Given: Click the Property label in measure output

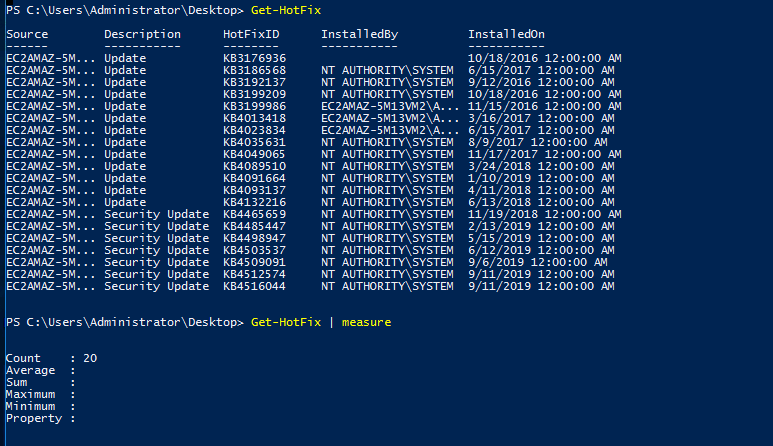Looking at the screenshot, I should tap(34, 418).
